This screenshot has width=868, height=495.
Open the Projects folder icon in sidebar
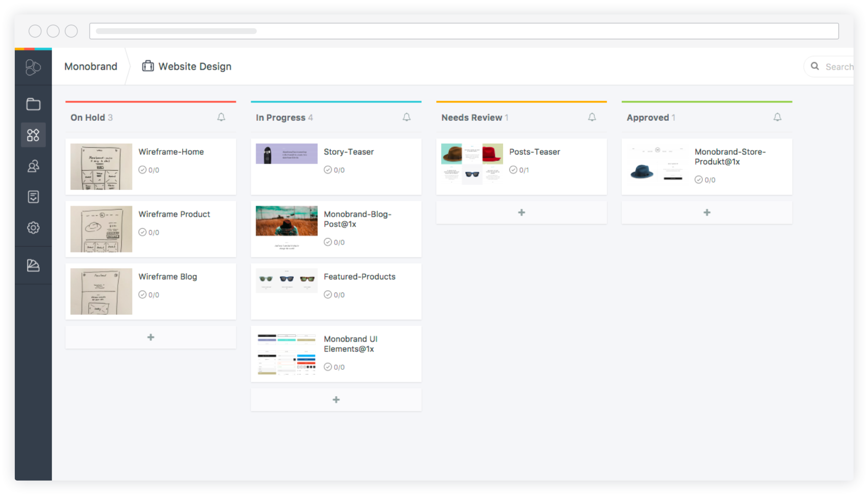pyautogui.click(x=33, y=104)
